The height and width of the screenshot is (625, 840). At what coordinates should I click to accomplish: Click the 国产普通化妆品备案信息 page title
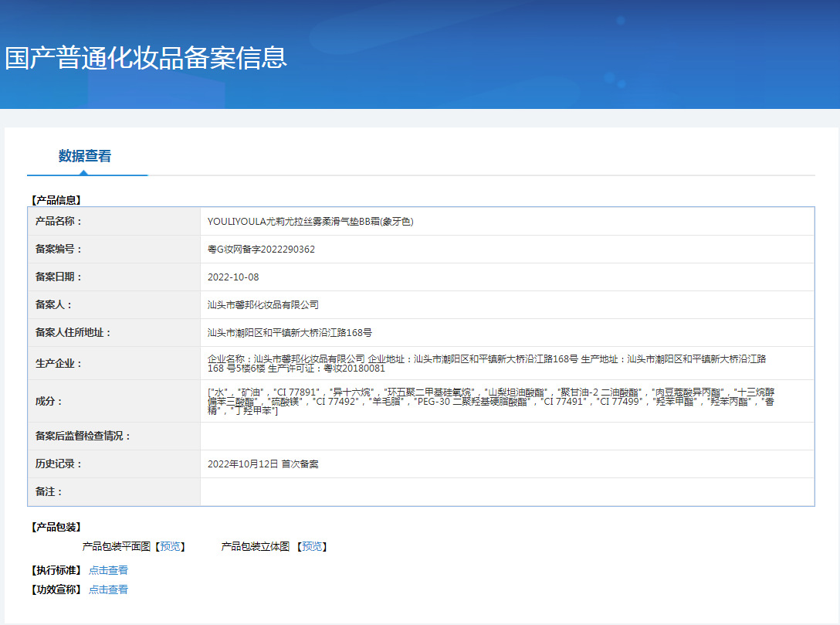pos(146,58)
